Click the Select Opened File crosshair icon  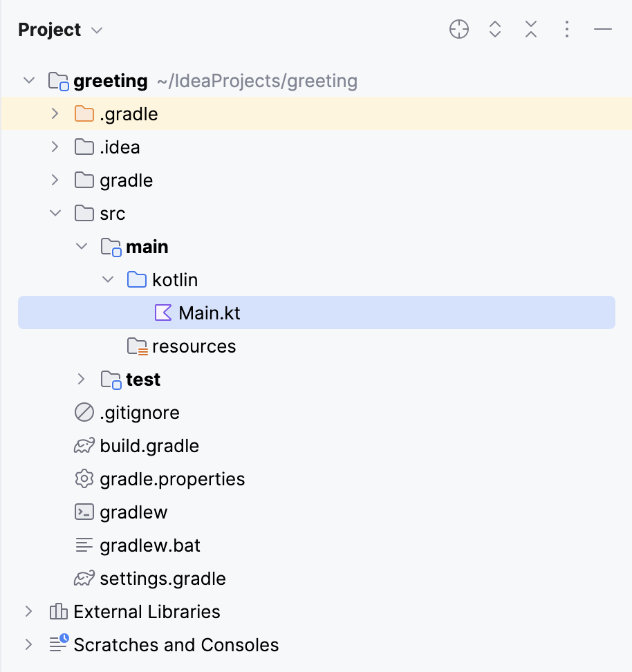click(x=458, y=29)
